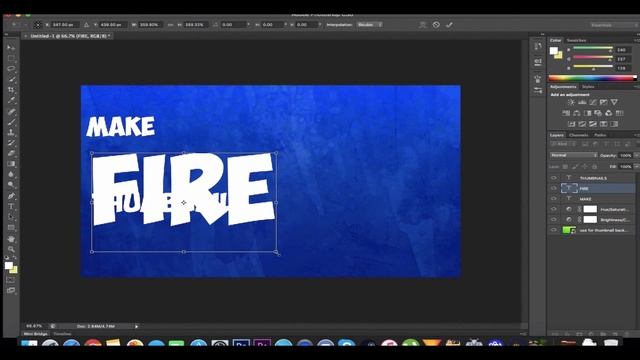Toggle Quick Mask mode in toolbar
The image size is (640, 360).
coord(11,280)
